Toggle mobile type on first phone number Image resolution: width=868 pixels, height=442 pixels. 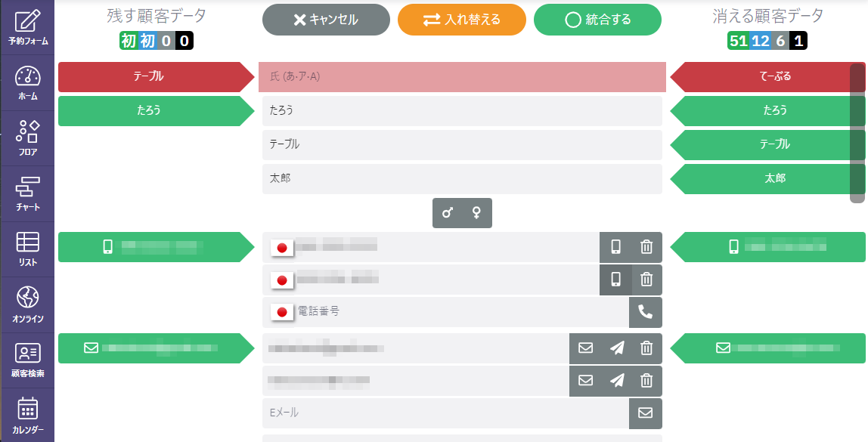tap(615, 247)
